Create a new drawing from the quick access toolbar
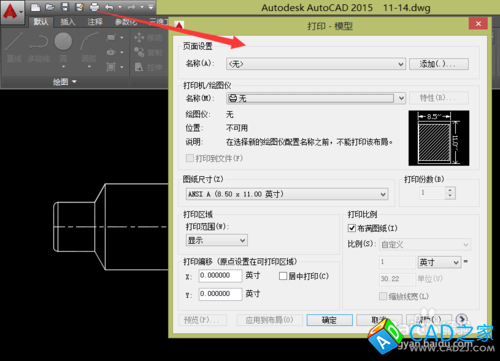Viewport: 500px width, 361px height. tap(35, 7)
